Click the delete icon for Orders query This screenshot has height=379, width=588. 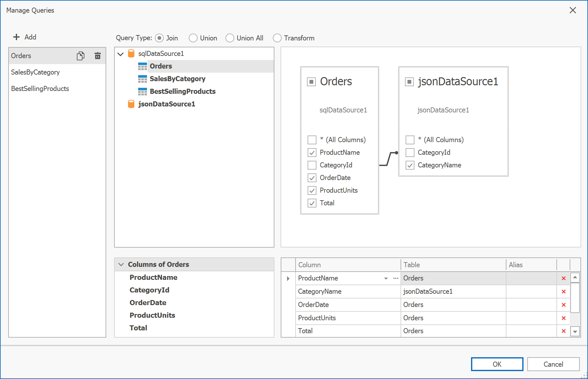[x=98, y=56]
